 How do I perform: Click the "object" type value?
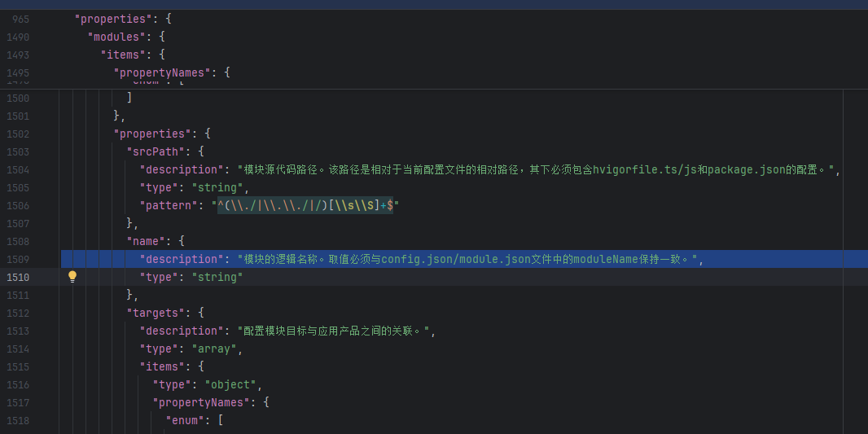tap(230, 384)
